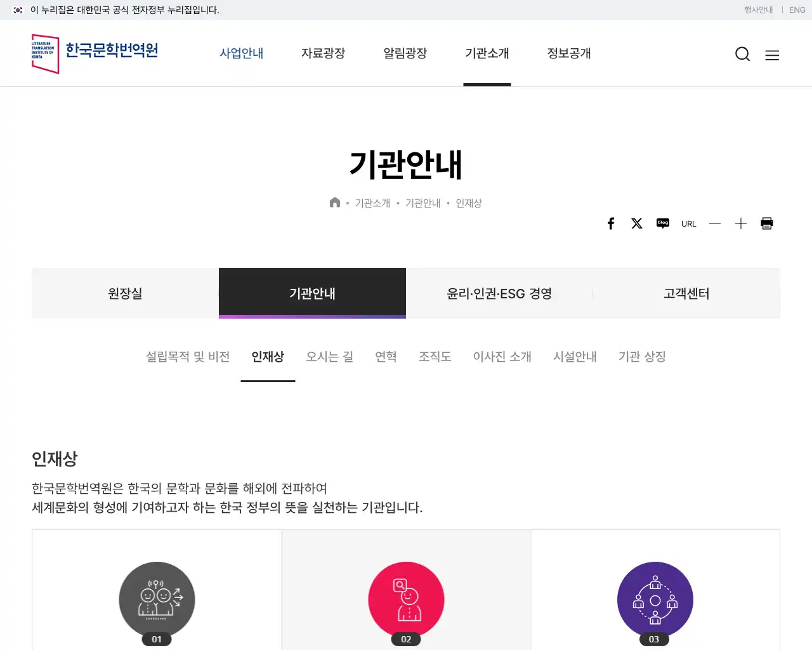Click 인재상 in the breadcrumb

click(469, 203)
